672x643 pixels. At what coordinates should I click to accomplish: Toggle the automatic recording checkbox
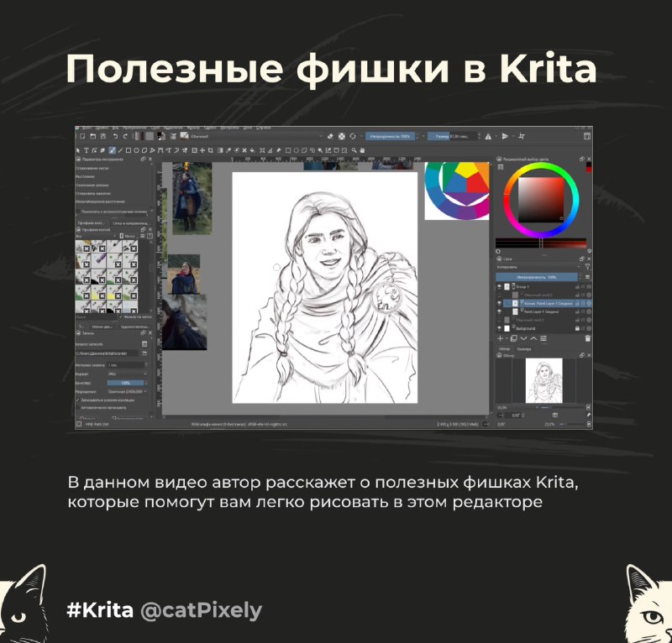pos(78,408)
